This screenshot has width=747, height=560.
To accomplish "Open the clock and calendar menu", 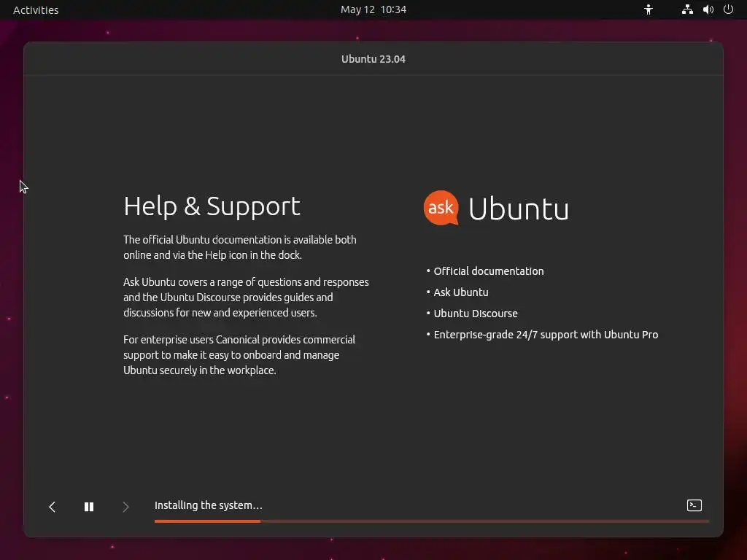I will 373,10.
